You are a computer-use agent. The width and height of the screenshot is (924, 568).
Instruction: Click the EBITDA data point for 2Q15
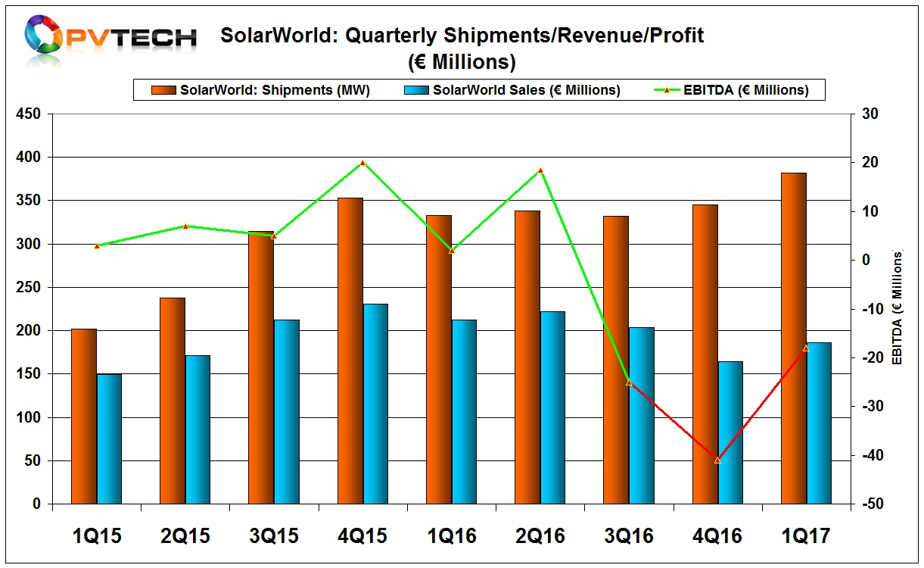pos(185,226)
